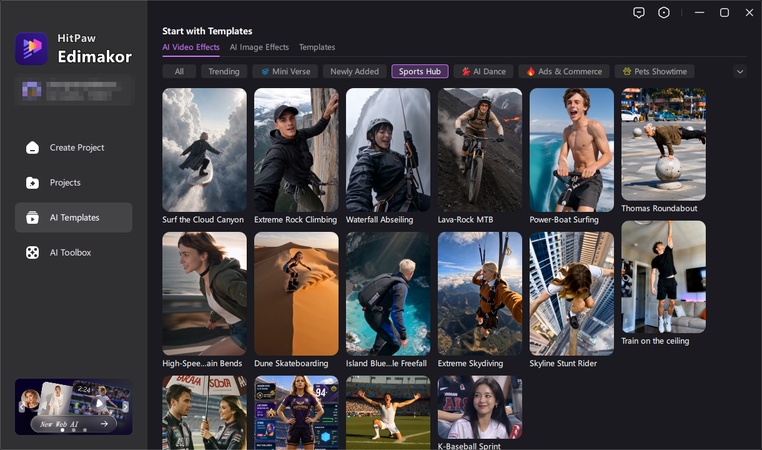Open Projects in sidebar
Viewport: 762px width, 450px height.
73,183
